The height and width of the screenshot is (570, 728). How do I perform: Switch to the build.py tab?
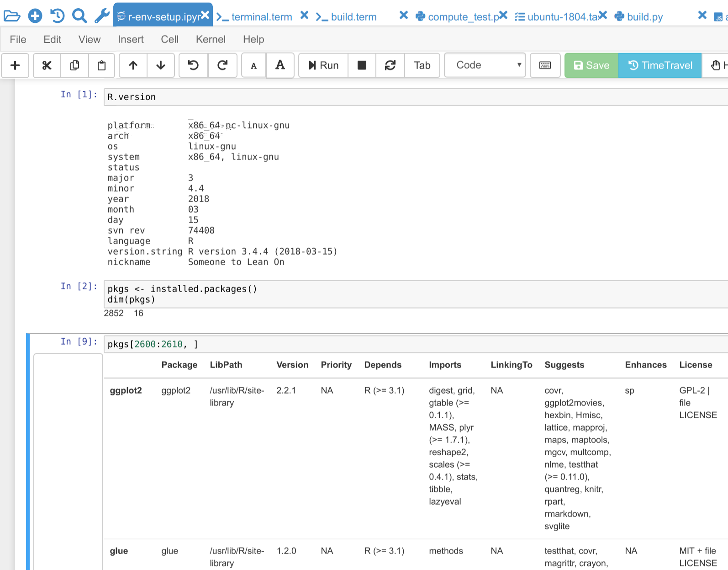(644, 17)
